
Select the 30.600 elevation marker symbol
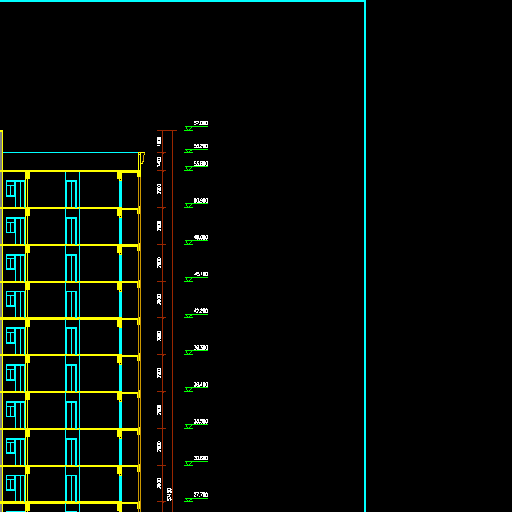click(x=189, y=463)
